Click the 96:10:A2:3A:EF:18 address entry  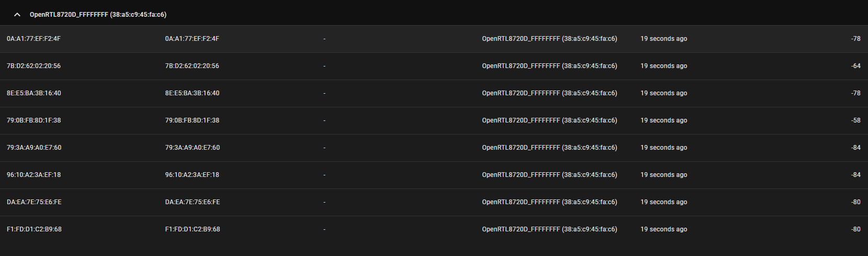[34, 175]
